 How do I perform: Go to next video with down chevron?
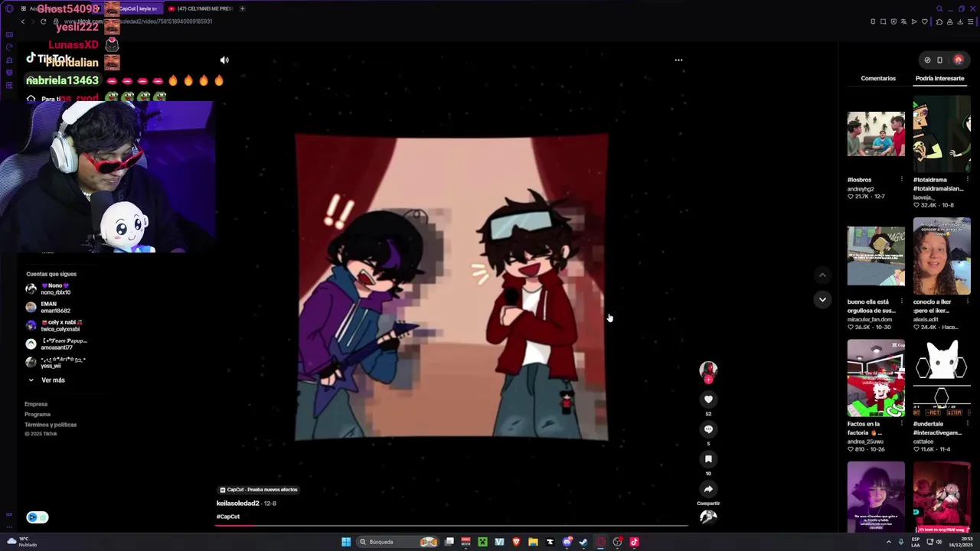point(822,299)
